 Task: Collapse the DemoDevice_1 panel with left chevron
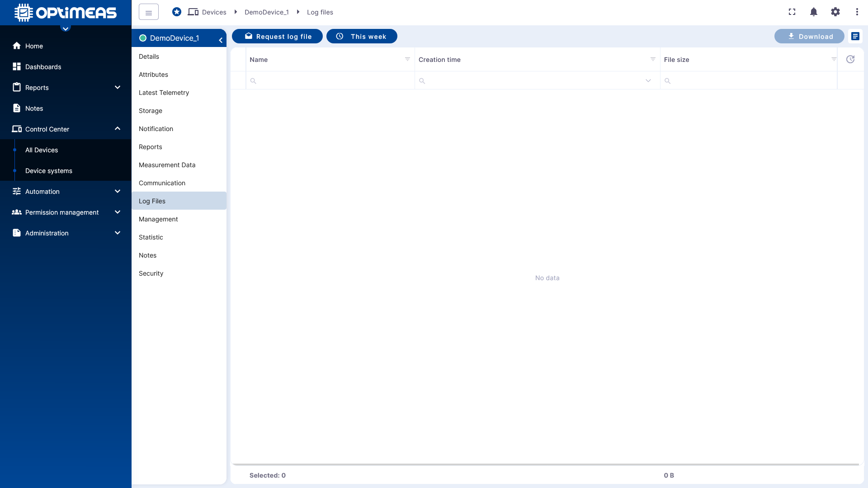pos(221,40)
